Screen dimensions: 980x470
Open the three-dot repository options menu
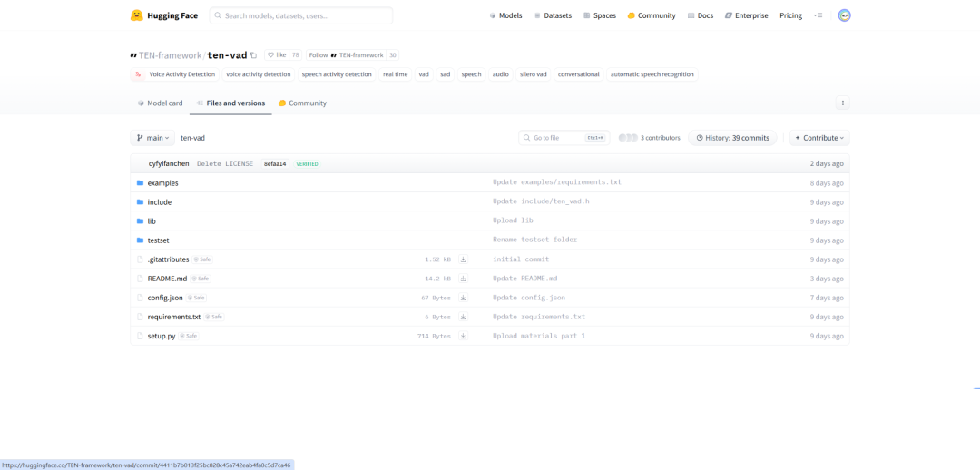pyautogui.click(x=842, y=103)
